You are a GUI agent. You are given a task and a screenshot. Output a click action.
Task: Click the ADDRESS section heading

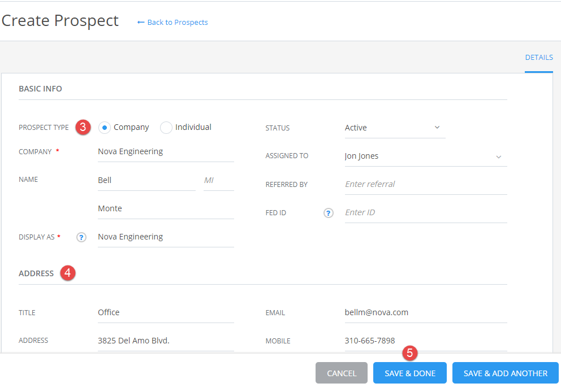click(36, 274)
